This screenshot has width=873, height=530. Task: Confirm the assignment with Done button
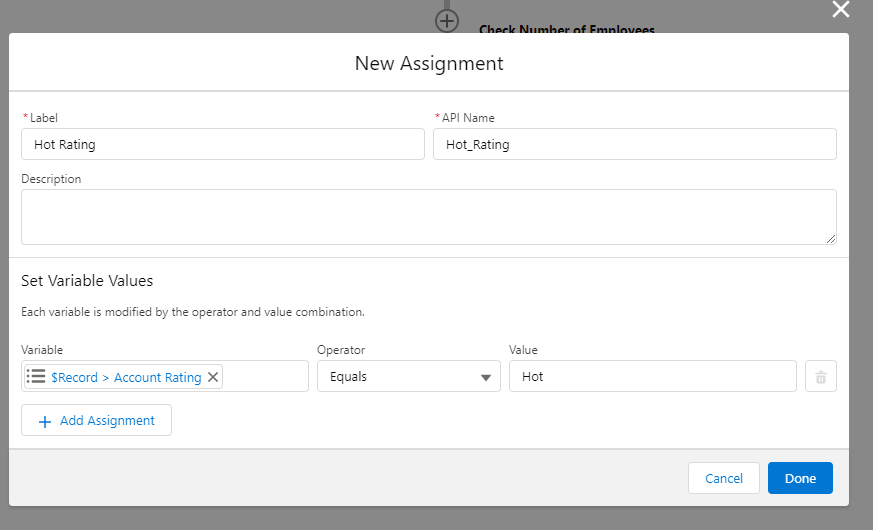pyautogui.click(x=800, y=478)
